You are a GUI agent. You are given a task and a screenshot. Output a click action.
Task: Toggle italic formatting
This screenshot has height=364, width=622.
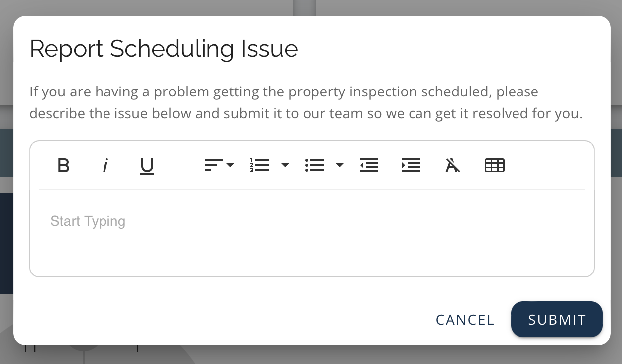click(105, 165)
